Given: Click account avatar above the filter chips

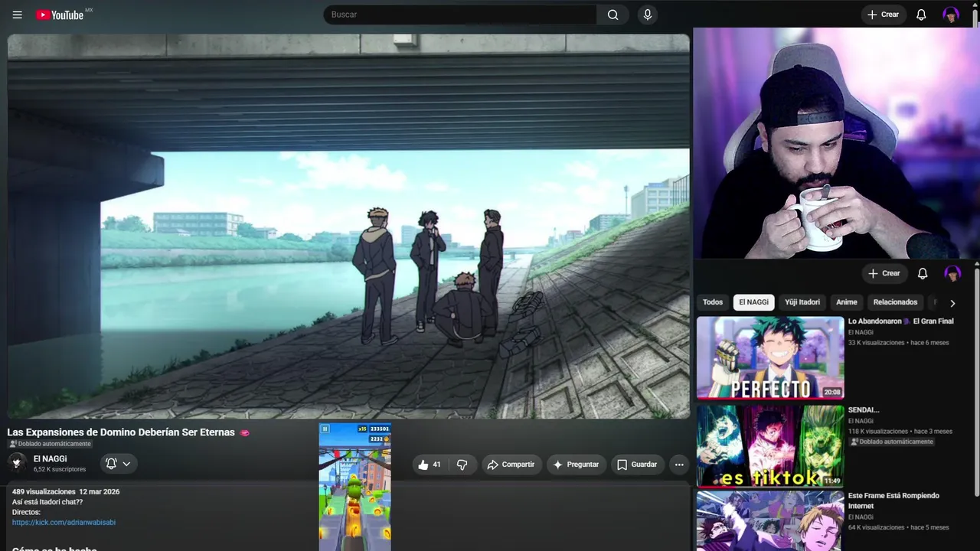Looking at the screenshot, I should pyautogui.click(x=952, y=273).
